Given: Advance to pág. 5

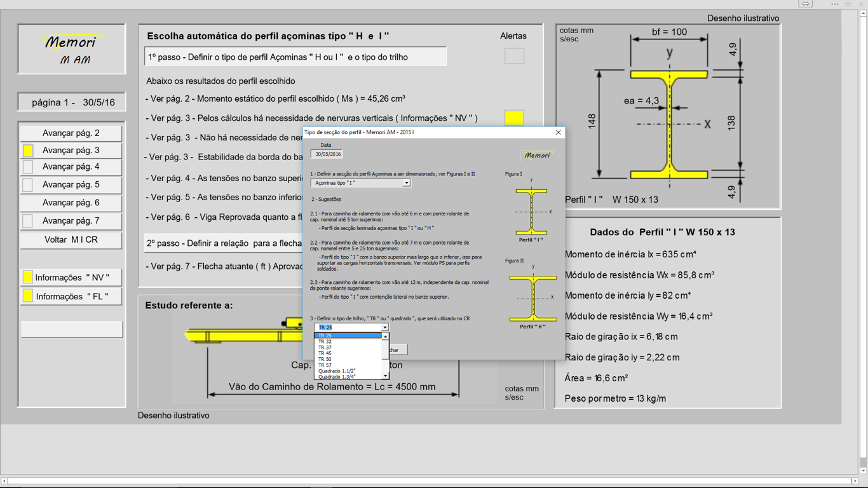Looking at the screenshot, I should 71,184.
